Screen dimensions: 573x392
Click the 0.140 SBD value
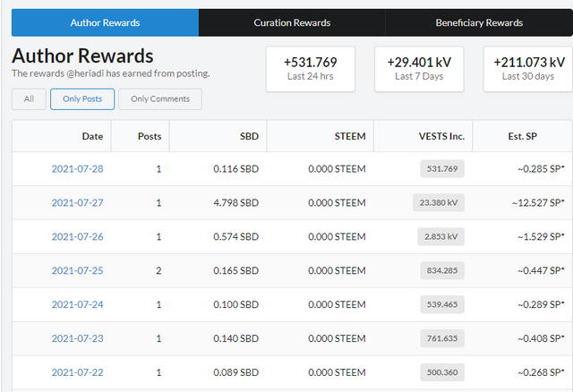(x=236, y=338)
